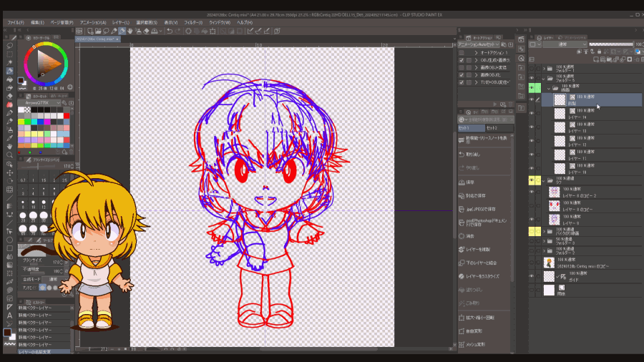The width and height of the screenshot is (644, 362).
Task: Click the hand-shaped icon in the command bar
Action: click(130, 31)
